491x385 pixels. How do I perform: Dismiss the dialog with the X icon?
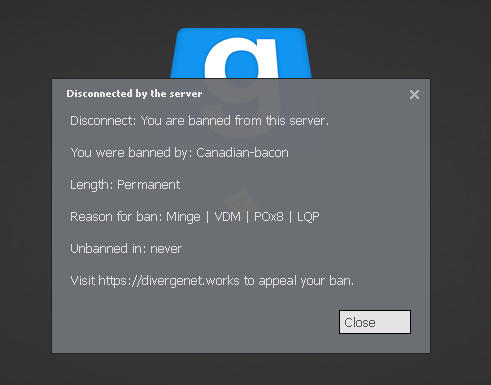(x=414, y=95)
